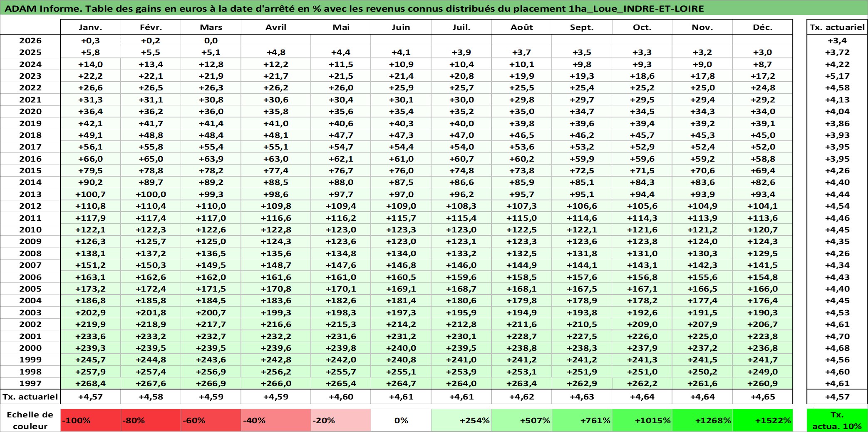The image size is (868, 432).
Task: Click the '+260,9' cell in the 1997 row
Action: pyautogui.click(x=763, y=383)
